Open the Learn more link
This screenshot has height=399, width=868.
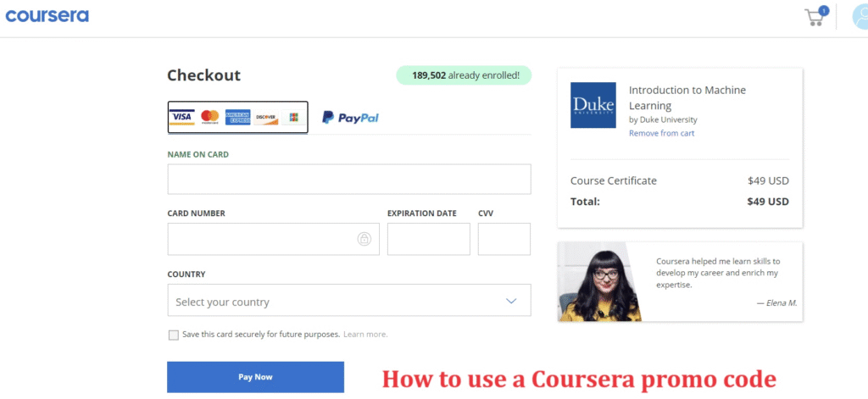tap(365, 335)
